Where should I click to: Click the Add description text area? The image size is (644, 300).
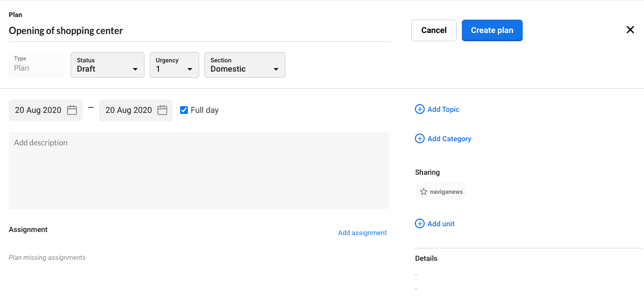click(x=199, y=170)
